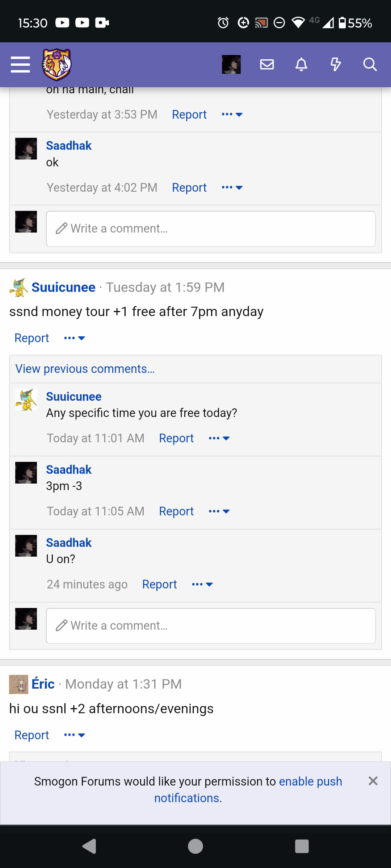
Task: Expand options menu for 'ok' comment
Action: [x=232, y=187]
